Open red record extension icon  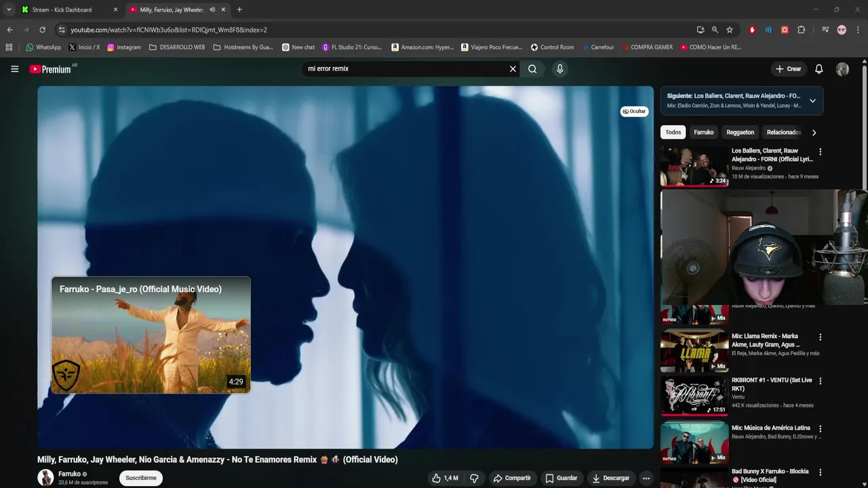pos(785,30)
